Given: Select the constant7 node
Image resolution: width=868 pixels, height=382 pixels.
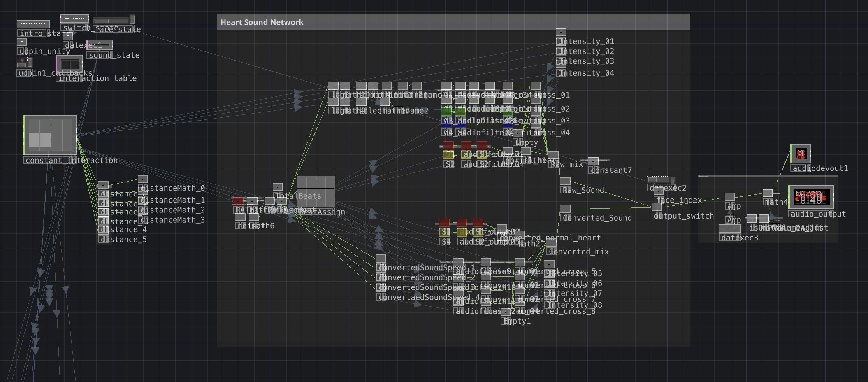Looking at the screenshot, I should pos(593,161).
